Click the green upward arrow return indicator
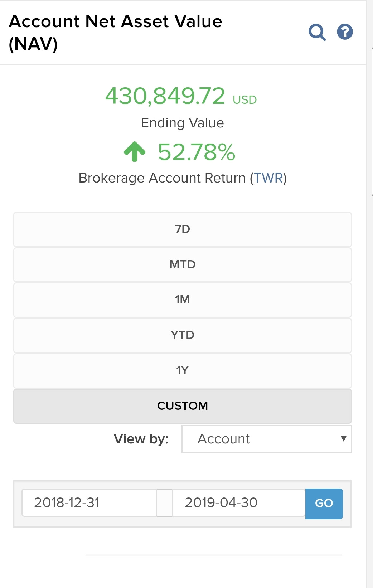Image resolution: width=373 pixels, height=588 pixels. coord(135,151)
